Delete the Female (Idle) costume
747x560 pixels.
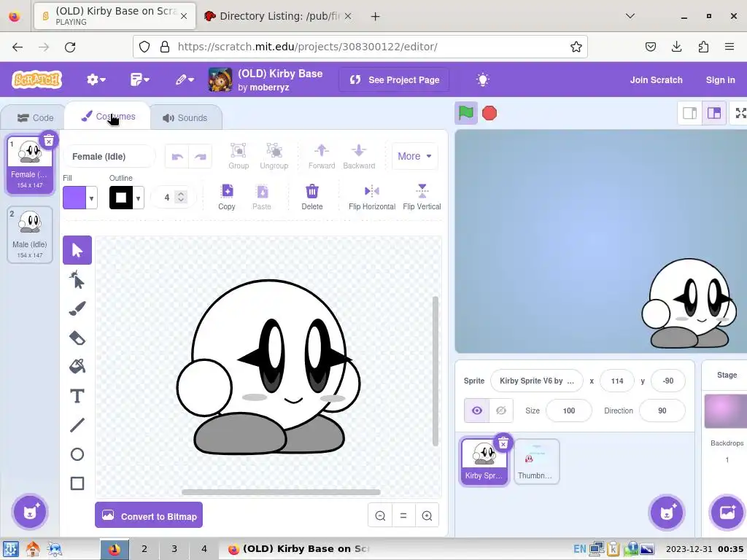coord(49,141)
